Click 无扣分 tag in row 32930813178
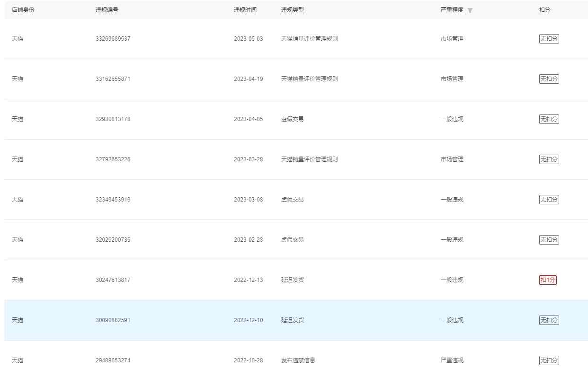Screen dimensions: 588x377 (x=549, y=119)
